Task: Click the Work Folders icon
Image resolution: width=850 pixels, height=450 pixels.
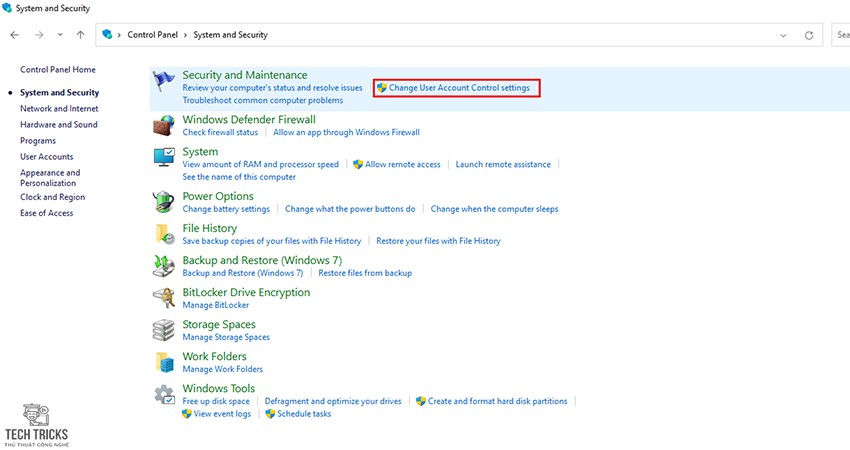Action: (x=164, y=362)
